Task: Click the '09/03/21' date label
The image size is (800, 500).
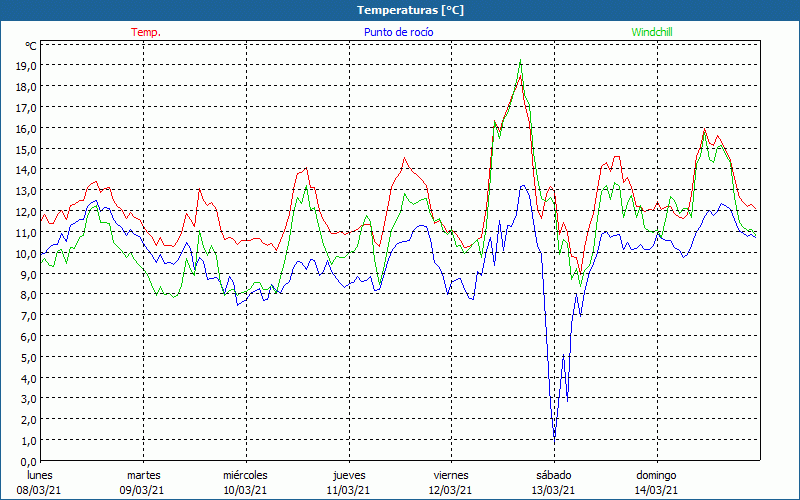Action: 142,490
